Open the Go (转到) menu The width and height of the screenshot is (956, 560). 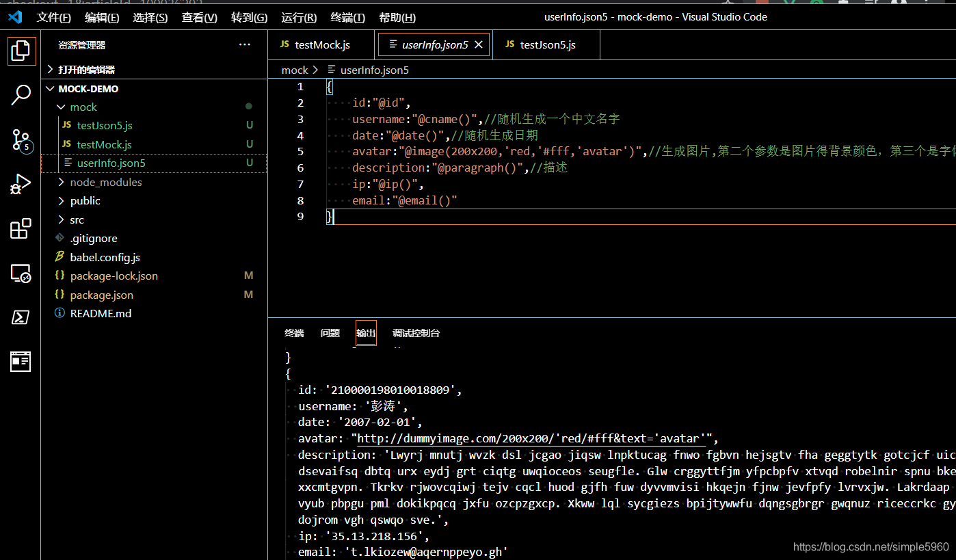(x=250, y=17)
